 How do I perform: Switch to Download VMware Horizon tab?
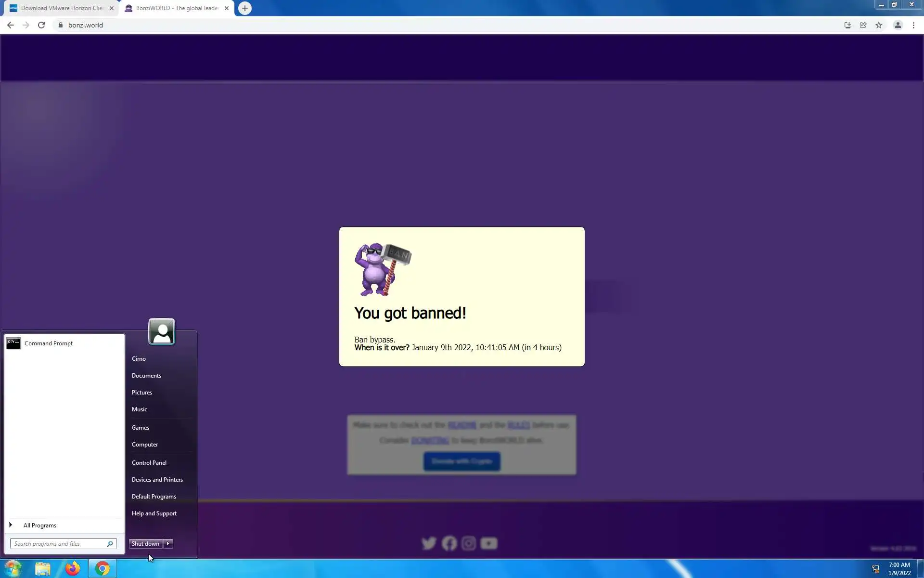[x=62, y=8]
